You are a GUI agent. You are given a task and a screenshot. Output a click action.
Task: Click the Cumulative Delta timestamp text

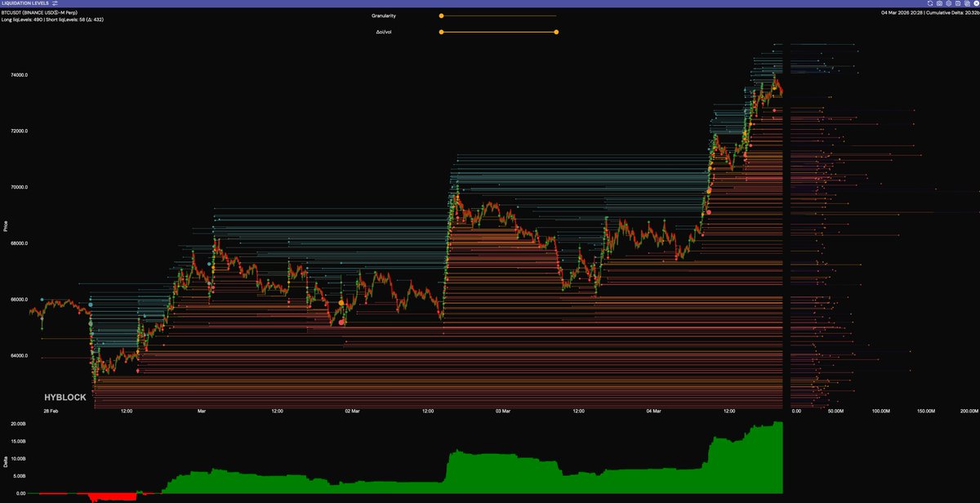[929, 12]
